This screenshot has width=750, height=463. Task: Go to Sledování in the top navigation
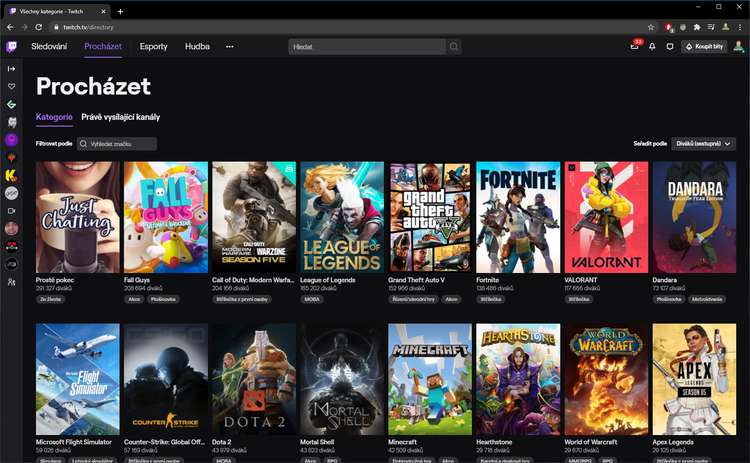click(x=49, y=46)
